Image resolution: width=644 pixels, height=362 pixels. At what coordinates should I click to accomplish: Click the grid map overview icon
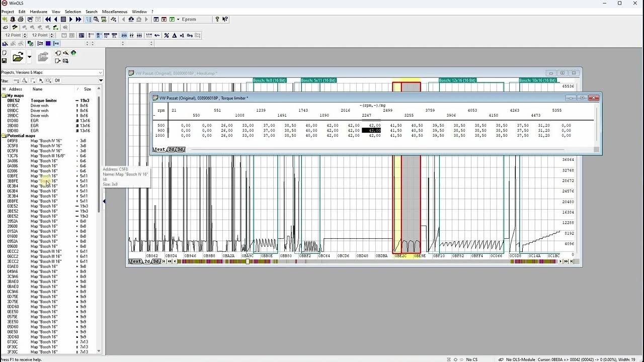(63, 19)
